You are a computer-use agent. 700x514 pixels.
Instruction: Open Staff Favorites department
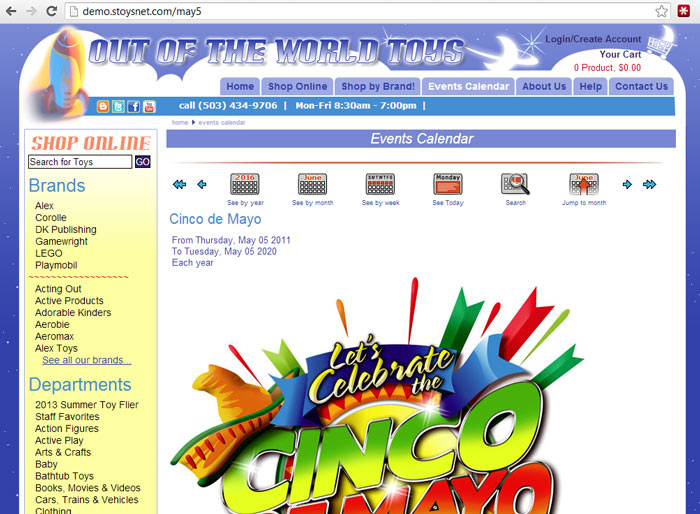pyautogui.click(x=67, y=417)
